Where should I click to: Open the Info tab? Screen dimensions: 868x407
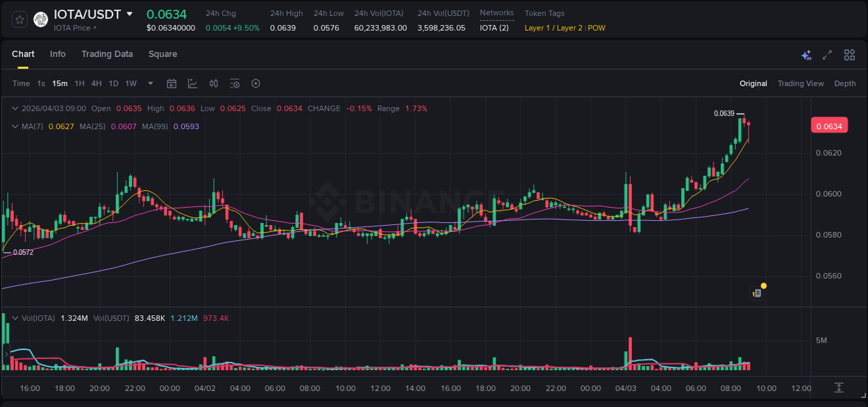58,53
